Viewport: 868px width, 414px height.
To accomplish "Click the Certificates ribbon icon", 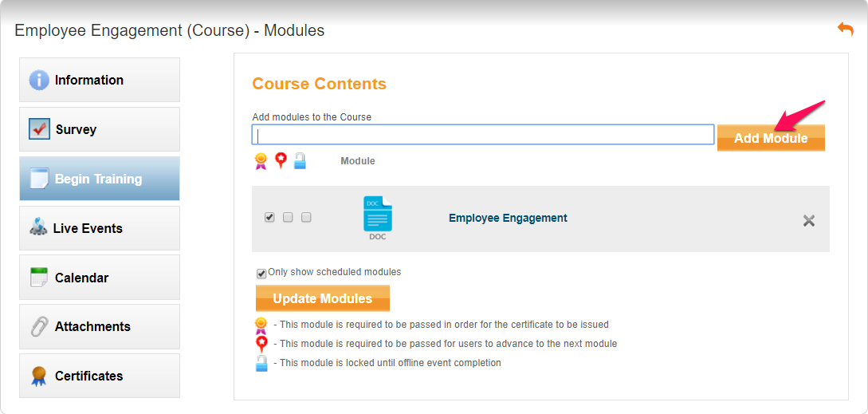I will tap(39, 376).
